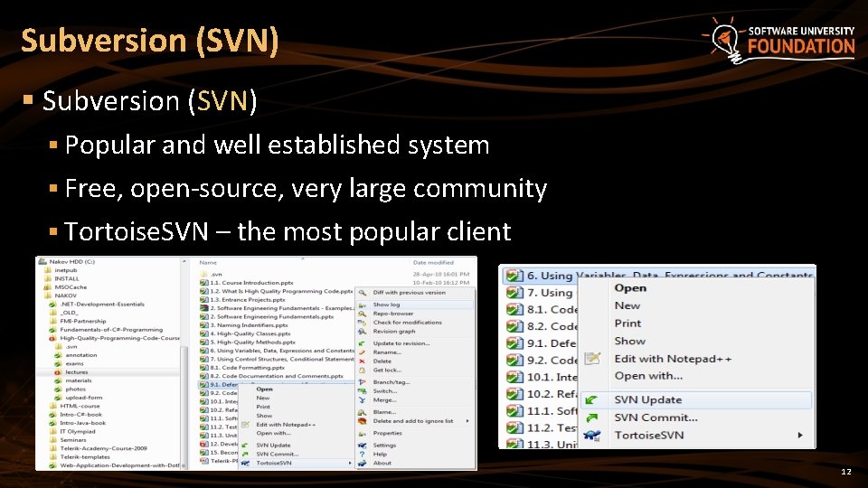Select the inetpub folder in the tree

(65, 270)
